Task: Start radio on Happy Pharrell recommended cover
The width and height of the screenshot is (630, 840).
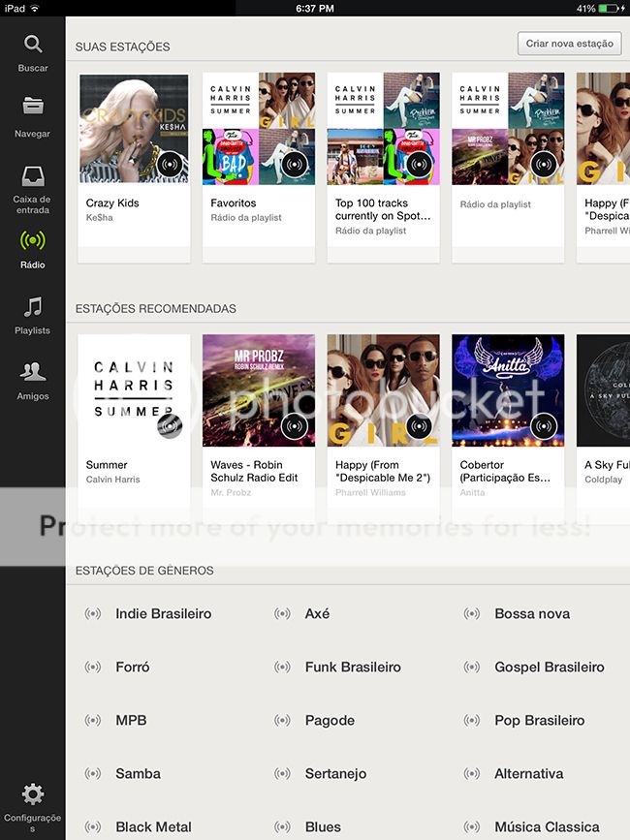Action: coord(419,426)
